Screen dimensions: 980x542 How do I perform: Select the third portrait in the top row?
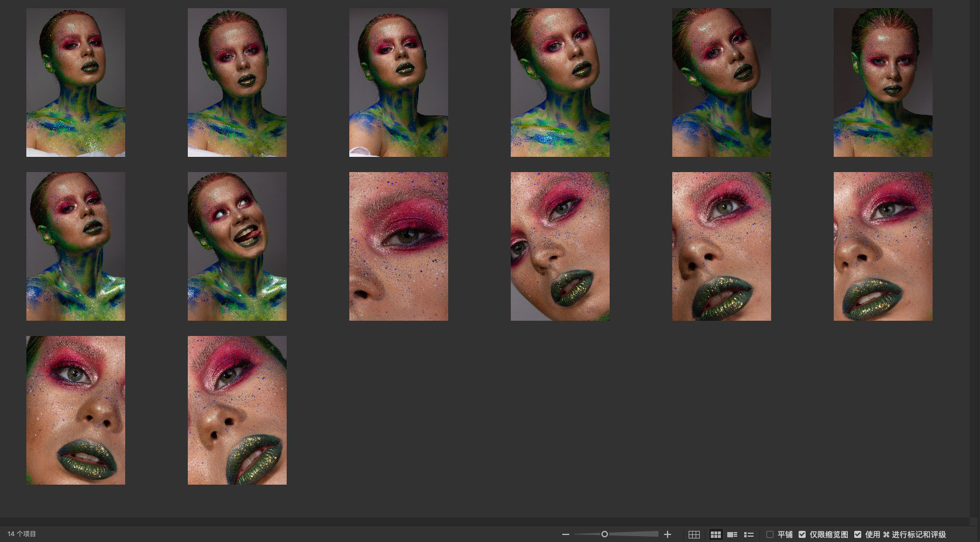(398, 83)
